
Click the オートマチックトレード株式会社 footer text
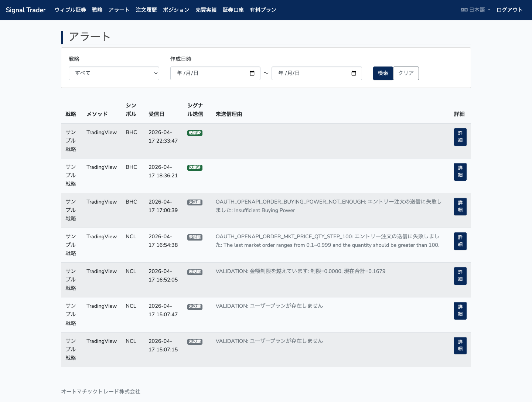(100, 392)
